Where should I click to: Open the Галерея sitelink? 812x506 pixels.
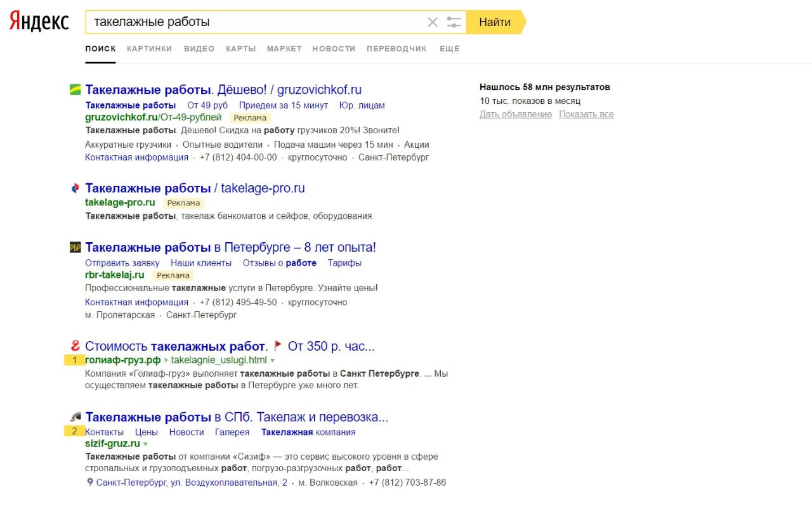tap(232, 432)
